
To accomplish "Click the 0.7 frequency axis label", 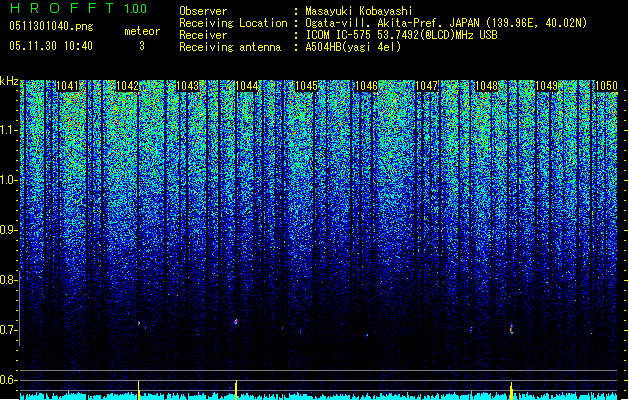I will [8, 330].
